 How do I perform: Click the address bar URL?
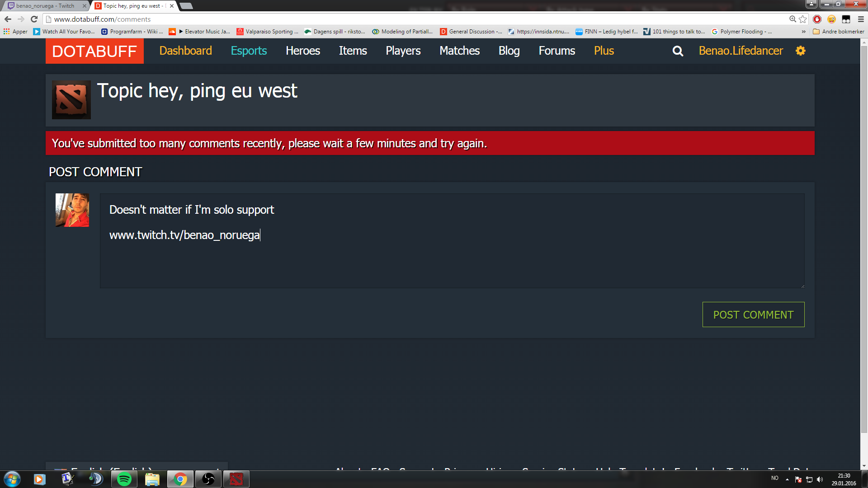(102, 19)
